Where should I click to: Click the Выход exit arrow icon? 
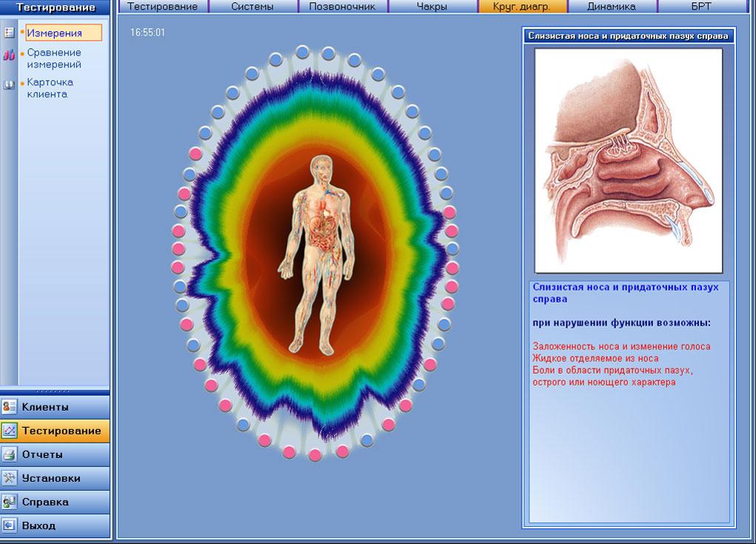pyautogui.click(x=9, y=525)
